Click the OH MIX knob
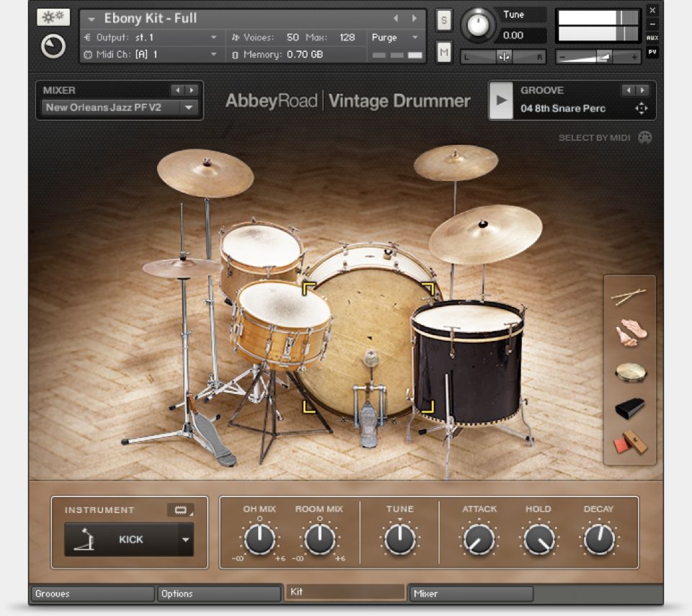Screen dimensions: 692x616 tap(259, 539)
